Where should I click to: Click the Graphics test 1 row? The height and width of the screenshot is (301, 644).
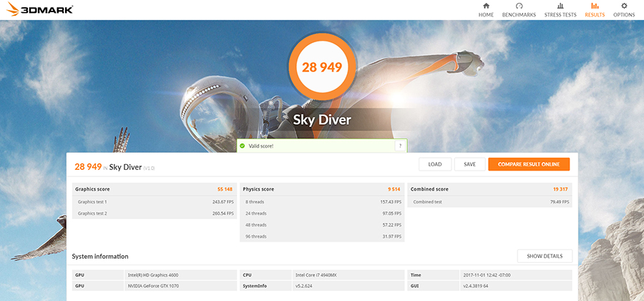tap(155, 202)
